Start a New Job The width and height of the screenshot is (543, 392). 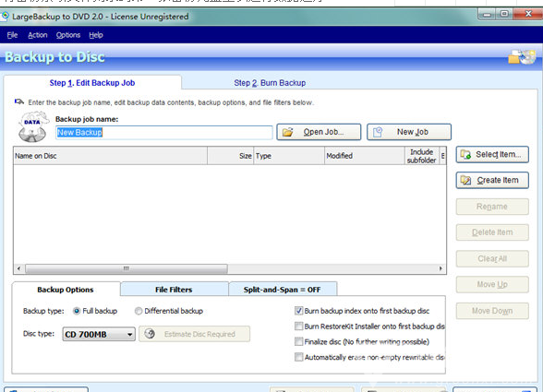tap(409, 132)
